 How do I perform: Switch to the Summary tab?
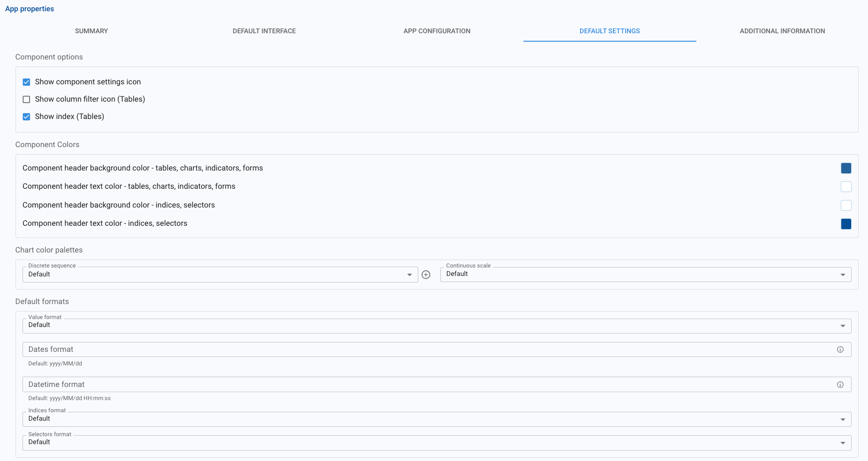click(x=91, y=31)
